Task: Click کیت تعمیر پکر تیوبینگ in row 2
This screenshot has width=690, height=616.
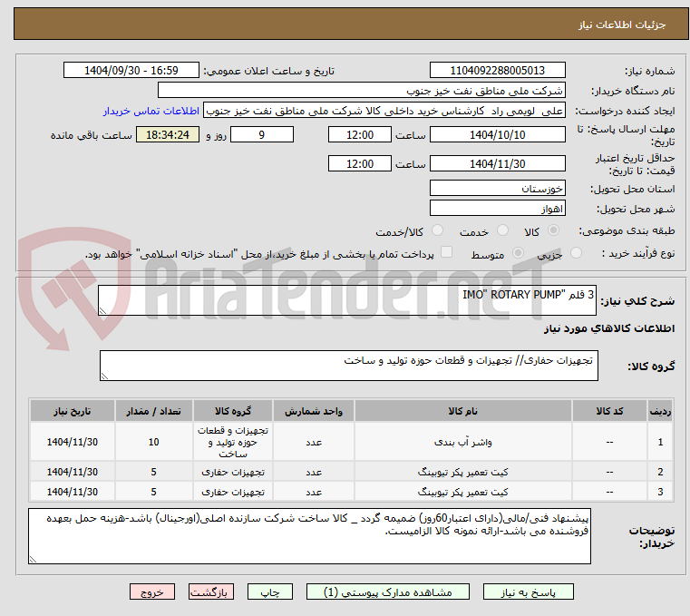Action: [x=463, y=472]
